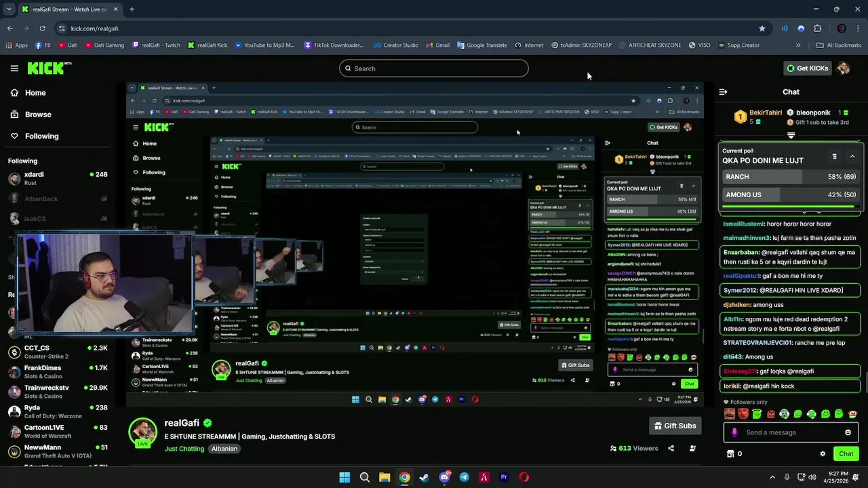Open the xdardi followed channel
The height and width of the screenshot is (488, 868).
[x=58, y=179]
